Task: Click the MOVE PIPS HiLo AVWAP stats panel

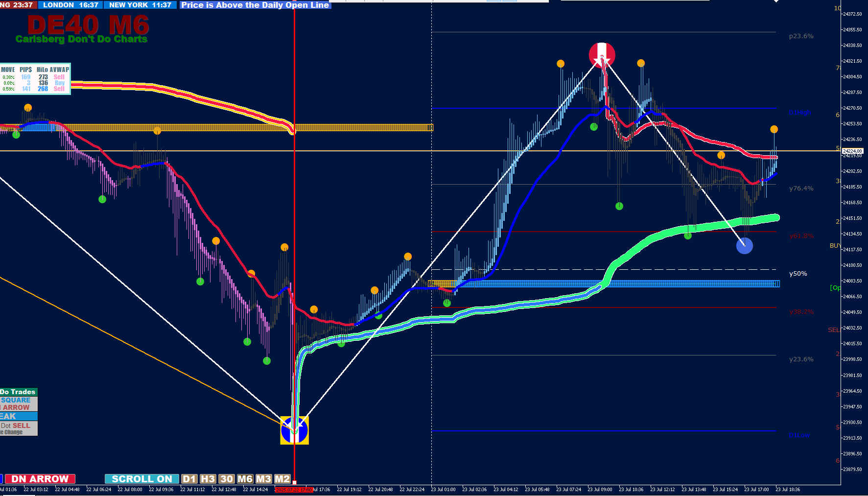Action: pyautogui.click(x=35, y=79)
